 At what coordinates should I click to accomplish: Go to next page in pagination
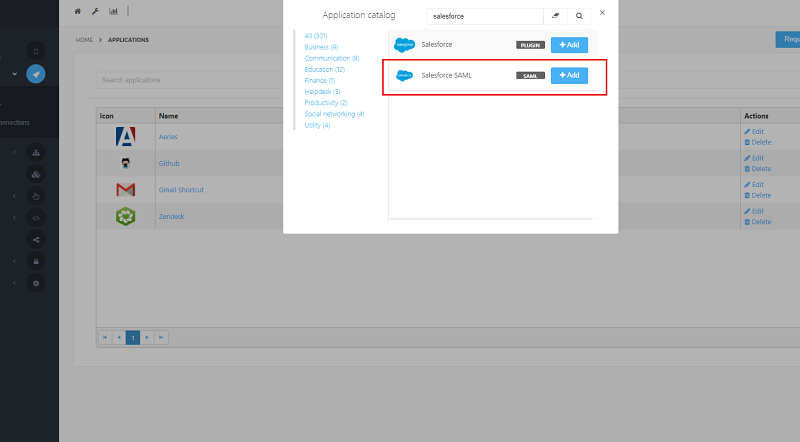click(147, 337)
